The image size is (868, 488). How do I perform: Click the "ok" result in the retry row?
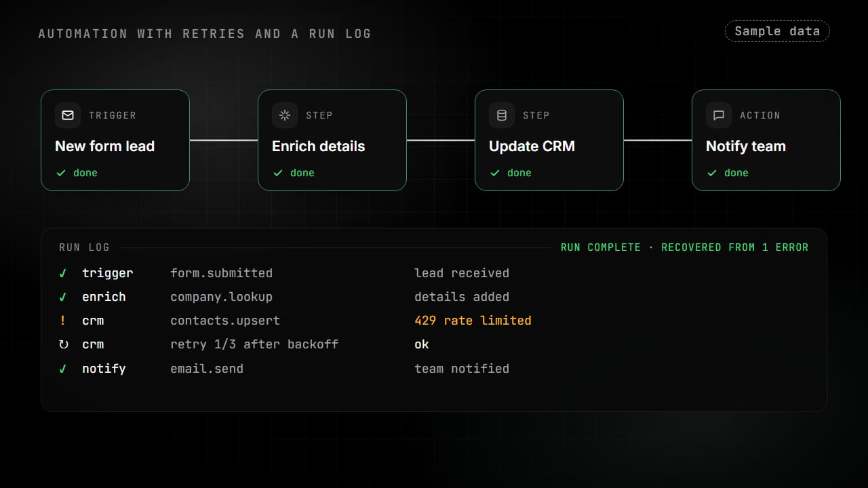pos(422,344)
